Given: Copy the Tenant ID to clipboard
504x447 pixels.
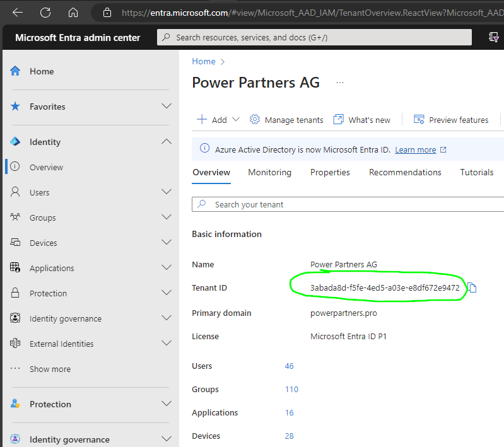Looking at the screenshot, I should (472, 287).
